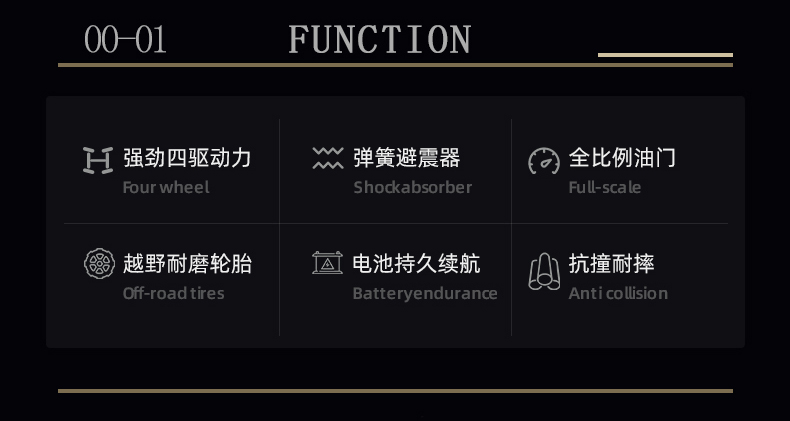Click the off-road tire wheel icon

click(99, 264)
